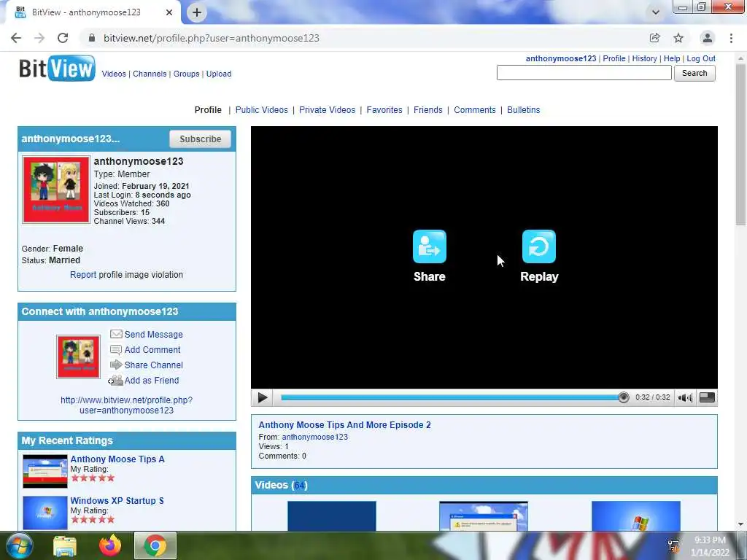
Task: Open the Public Videos tab
Action: click(x=262, y=110)
